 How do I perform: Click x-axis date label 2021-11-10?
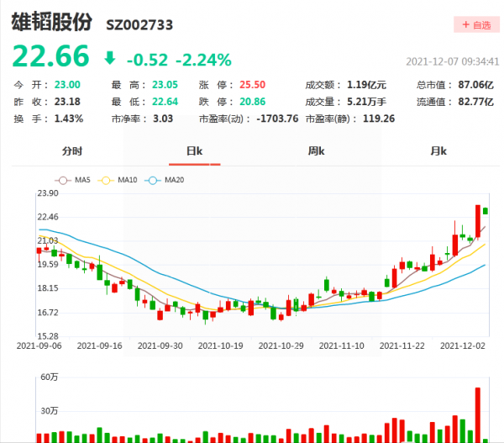(x=341, y=345)
